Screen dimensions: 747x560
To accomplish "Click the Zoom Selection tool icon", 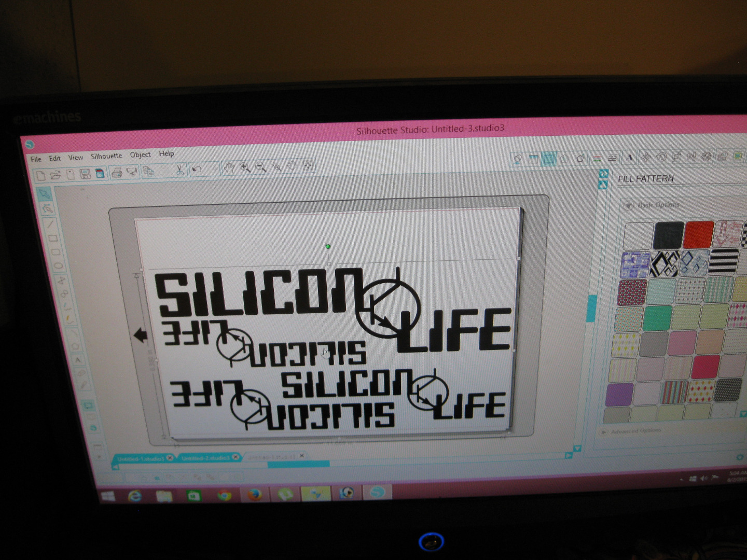I will (x=276, y=167).
